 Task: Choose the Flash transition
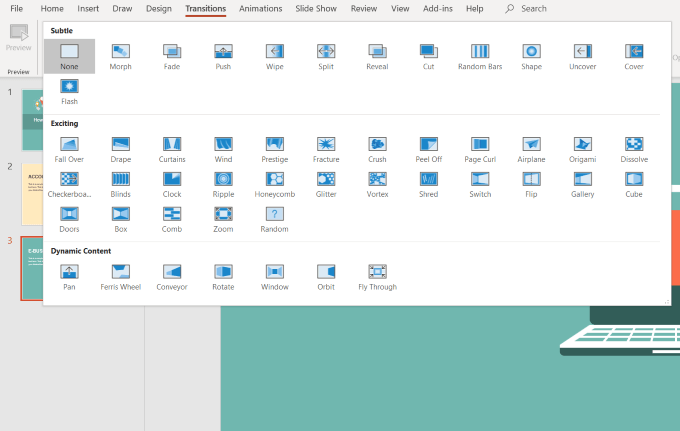pos(69,91)
